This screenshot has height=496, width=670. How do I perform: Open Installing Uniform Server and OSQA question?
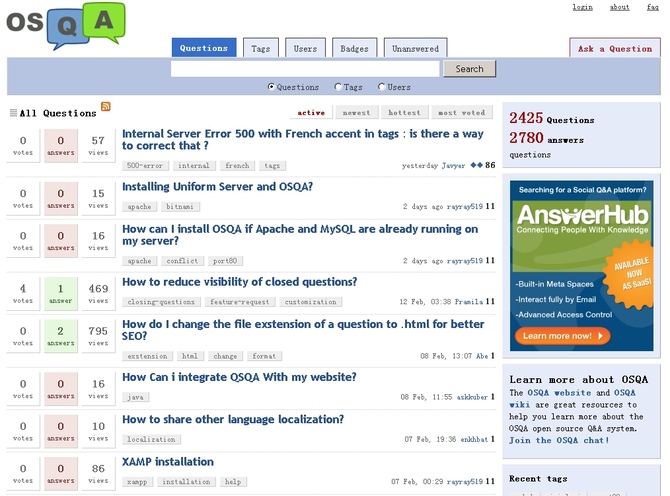pos(217,187)
